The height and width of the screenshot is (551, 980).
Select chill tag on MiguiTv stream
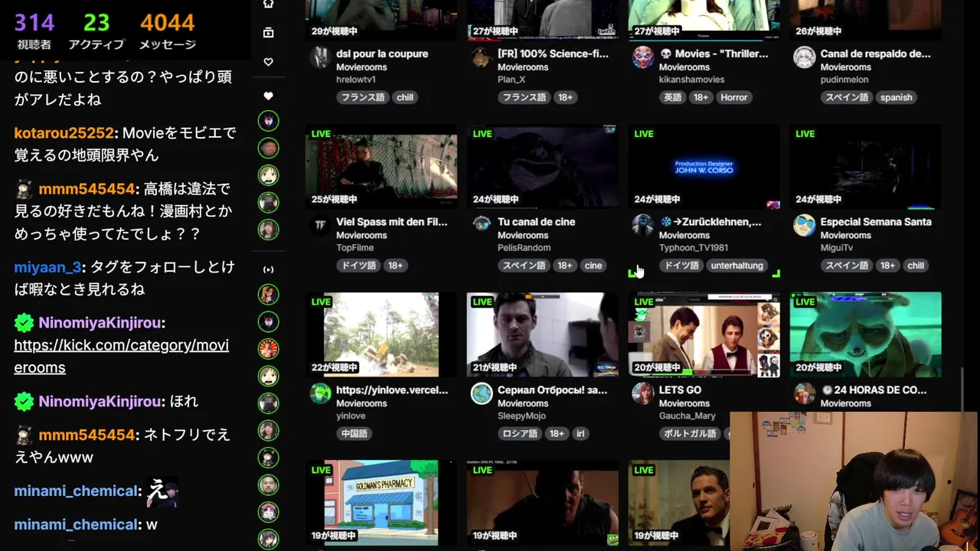tap(916, 266)
